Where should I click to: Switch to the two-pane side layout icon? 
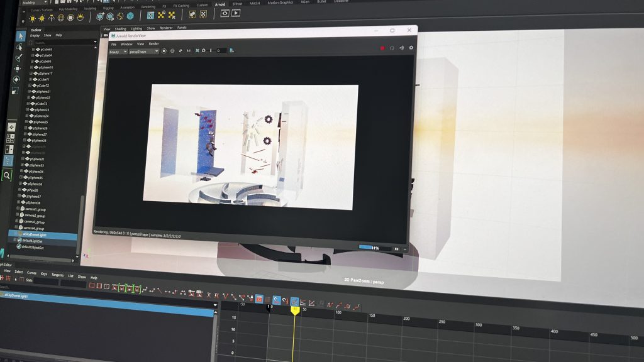9,150
